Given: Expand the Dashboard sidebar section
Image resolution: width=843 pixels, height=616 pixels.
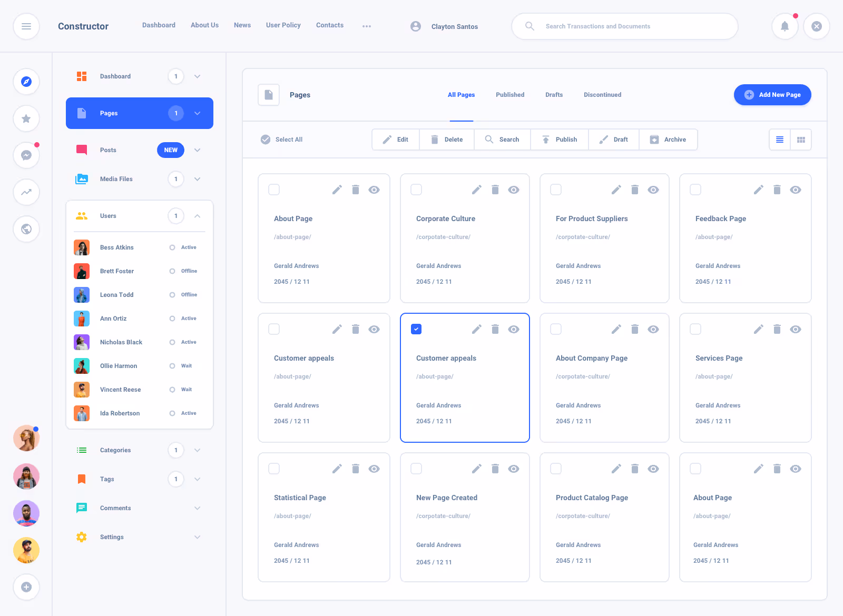Looking at the screenshot, I should pos(197,76).
